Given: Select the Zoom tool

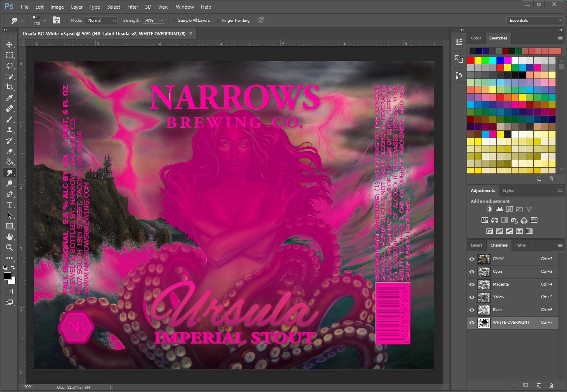Looking at the screenshot, I should tap(9, 247).
